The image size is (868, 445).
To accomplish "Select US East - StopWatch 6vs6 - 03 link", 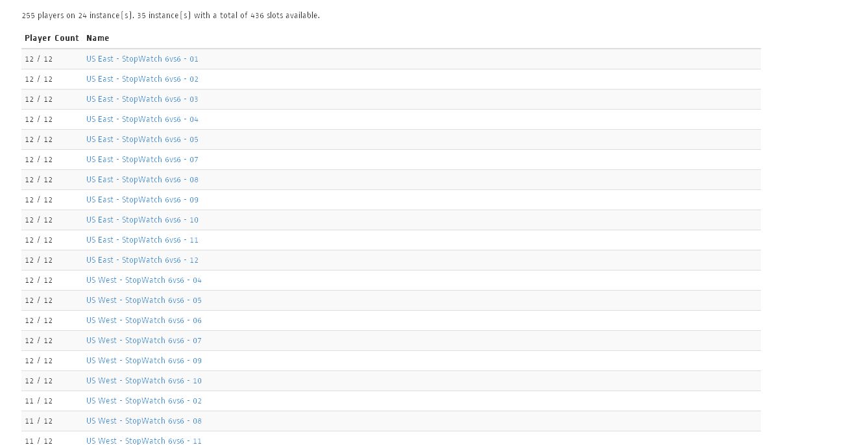I will point(142,99).
